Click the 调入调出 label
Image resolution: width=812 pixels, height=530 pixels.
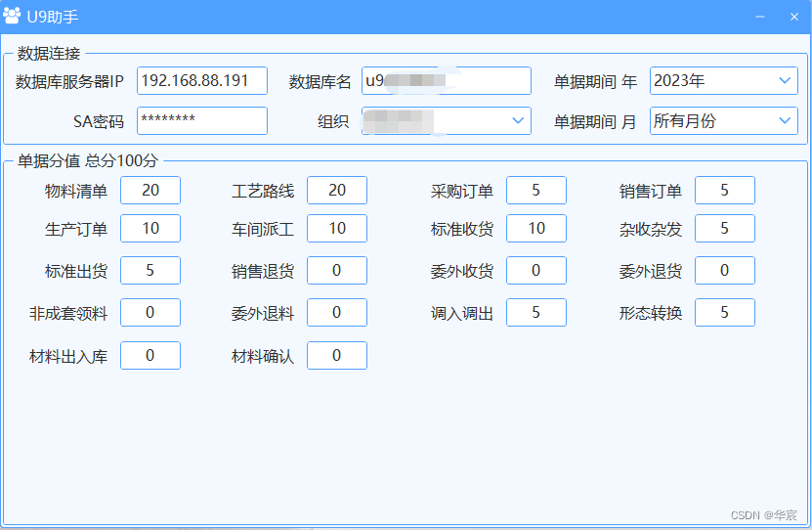coord(462,314)
